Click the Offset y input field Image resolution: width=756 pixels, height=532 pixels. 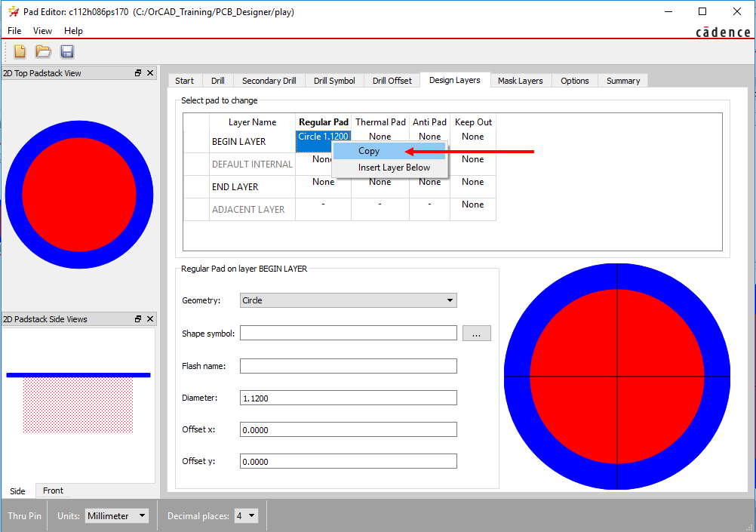click(x=348, y=461)
